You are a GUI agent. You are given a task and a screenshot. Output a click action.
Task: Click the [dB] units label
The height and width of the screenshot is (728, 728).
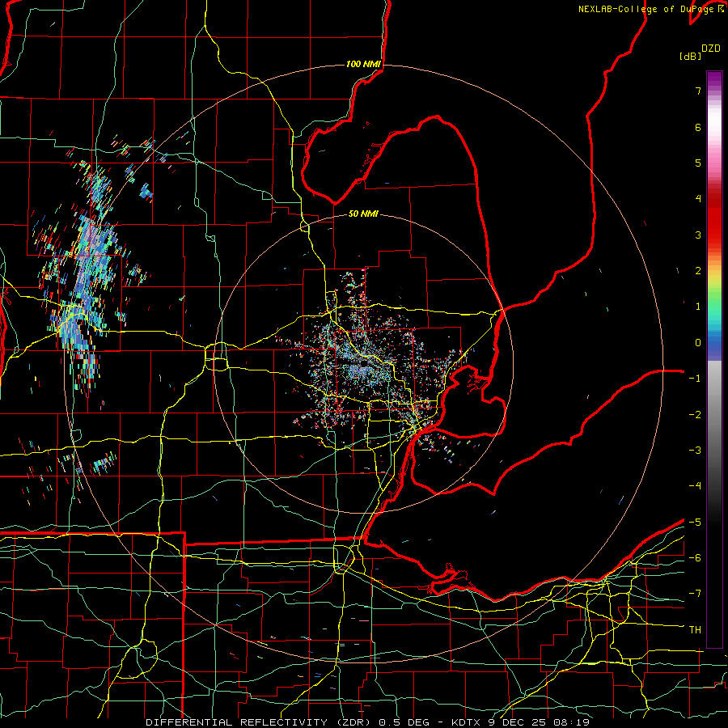tap(690, 56)
